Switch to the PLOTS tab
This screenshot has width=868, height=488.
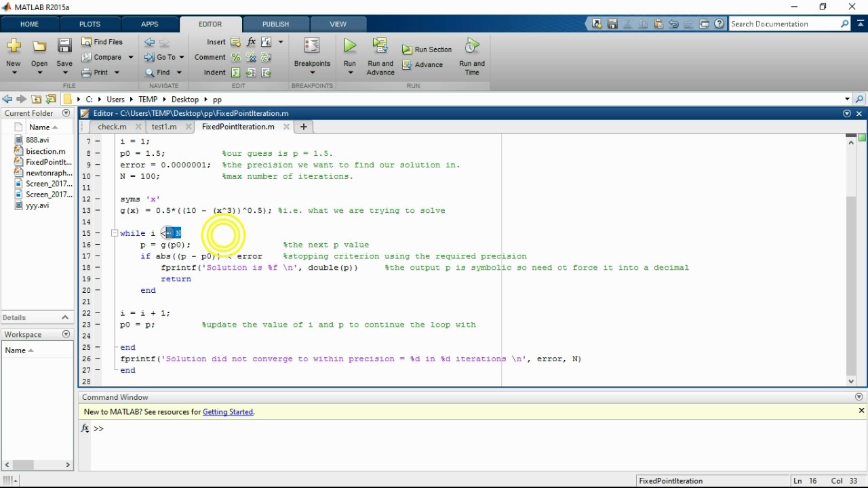90,24
